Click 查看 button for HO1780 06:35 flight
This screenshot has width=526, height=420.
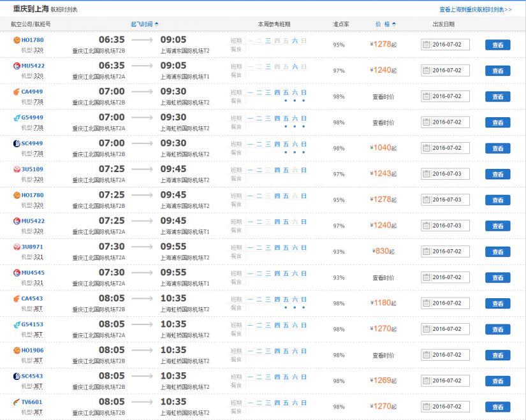click(x=497, y=45)
